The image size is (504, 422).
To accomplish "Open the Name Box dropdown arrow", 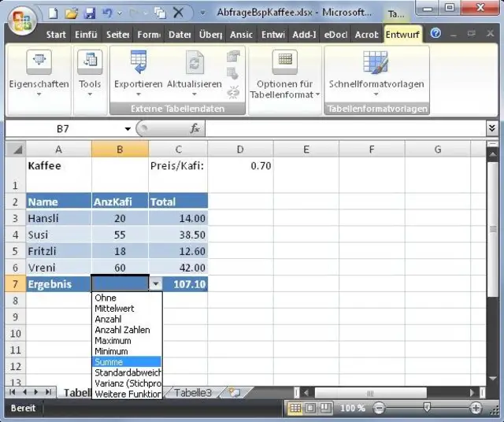I will coord(128,129).
